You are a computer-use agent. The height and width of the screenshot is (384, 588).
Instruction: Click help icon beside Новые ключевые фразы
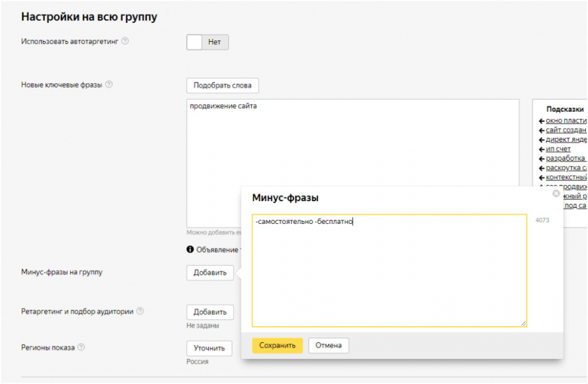point(109,85)
